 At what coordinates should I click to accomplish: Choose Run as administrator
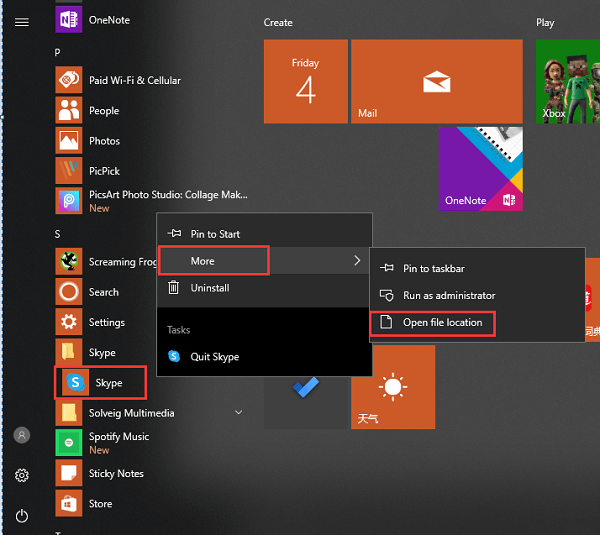pos(477,295)
